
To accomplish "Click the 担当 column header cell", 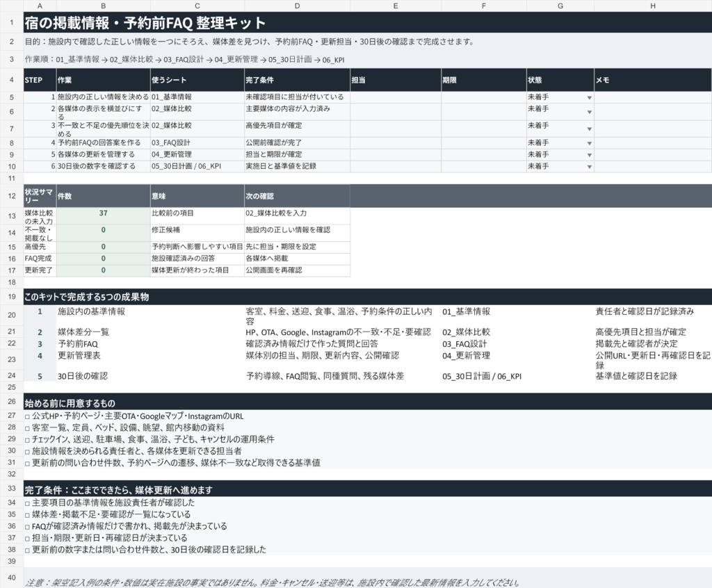I will click(x=396, y=80).
